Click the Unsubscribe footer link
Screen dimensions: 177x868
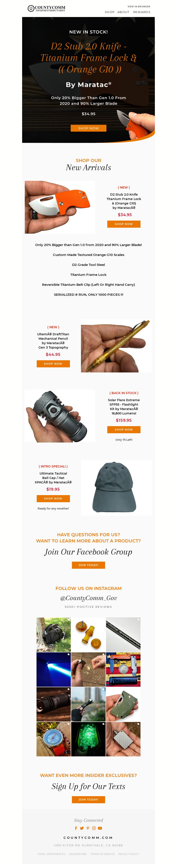[x=77, y=854]
